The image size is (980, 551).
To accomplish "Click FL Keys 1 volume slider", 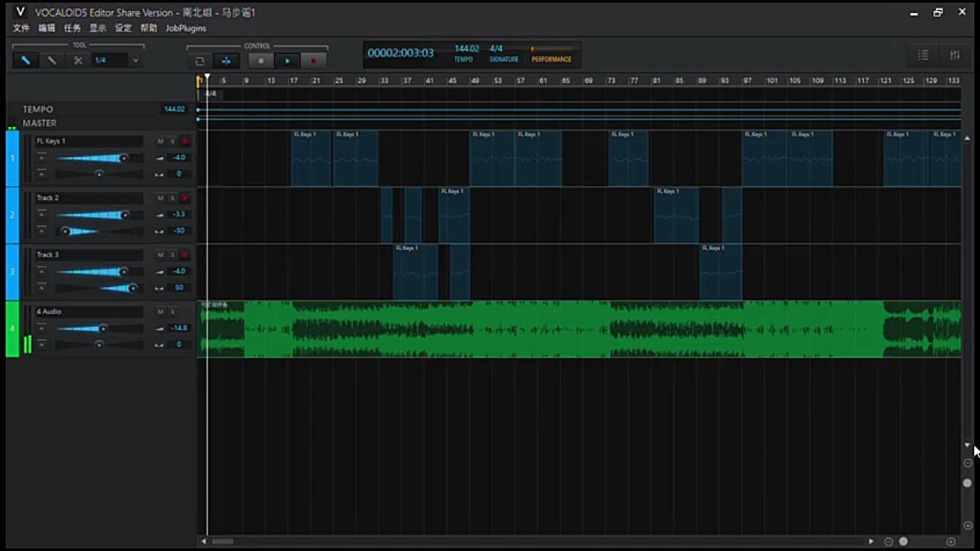I will point(99,158).
